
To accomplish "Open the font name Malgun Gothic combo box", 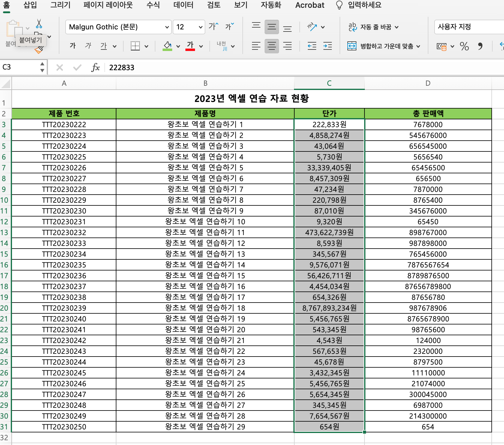I will pos(118,27).
